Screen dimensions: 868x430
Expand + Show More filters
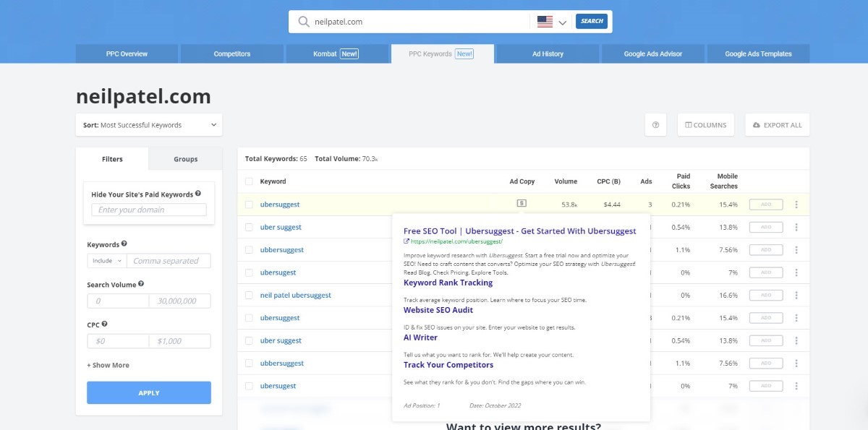click(109, 366)
